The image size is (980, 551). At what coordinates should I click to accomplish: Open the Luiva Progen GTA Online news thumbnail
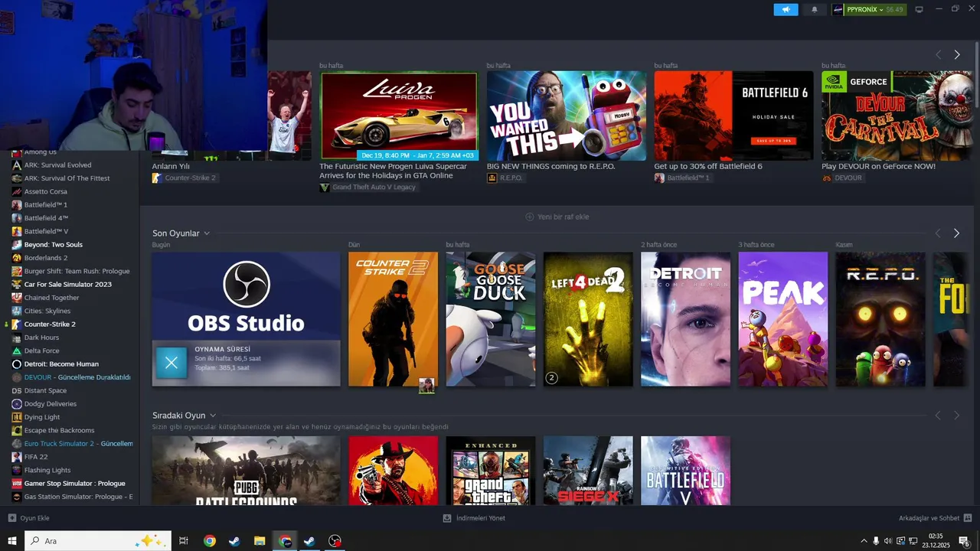point(399,116)
